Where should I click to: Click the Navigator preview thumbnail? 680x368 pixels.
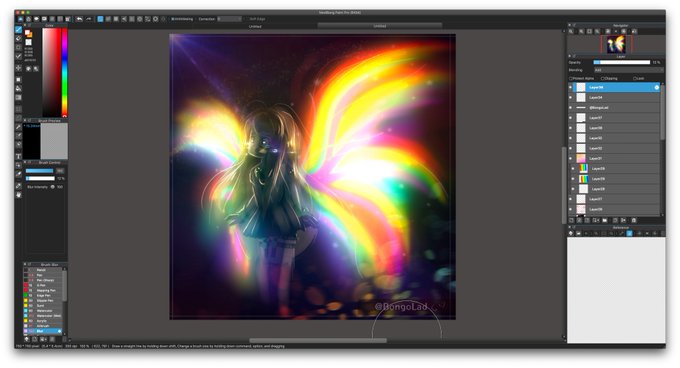[x=616, y=44]
